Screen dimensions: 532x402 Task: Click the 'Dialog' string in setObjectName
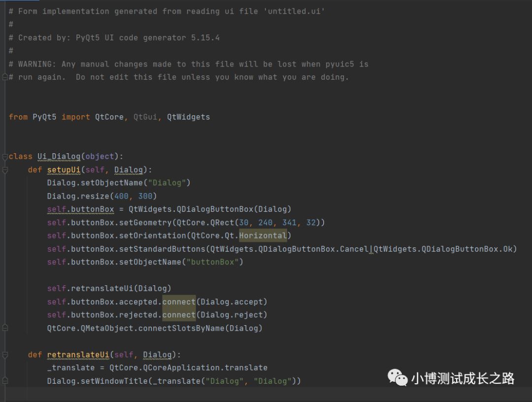click(x=167, y=182)
